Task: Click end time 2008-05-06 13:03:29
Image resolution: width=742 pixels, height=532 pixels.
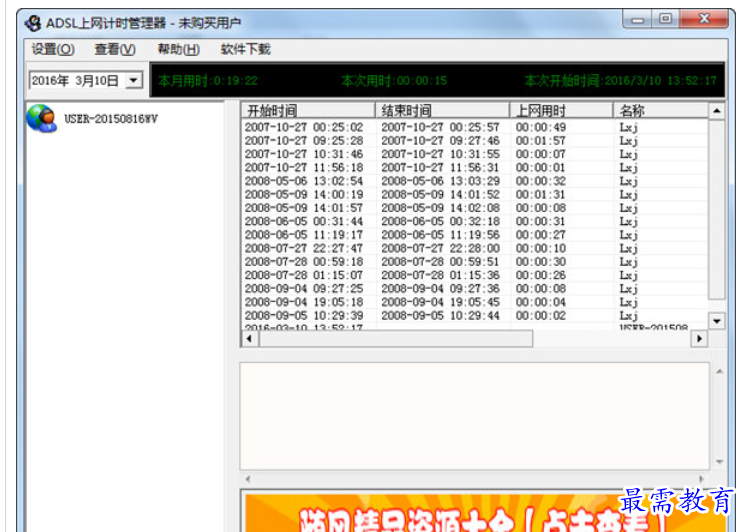Action: [441, 181]
